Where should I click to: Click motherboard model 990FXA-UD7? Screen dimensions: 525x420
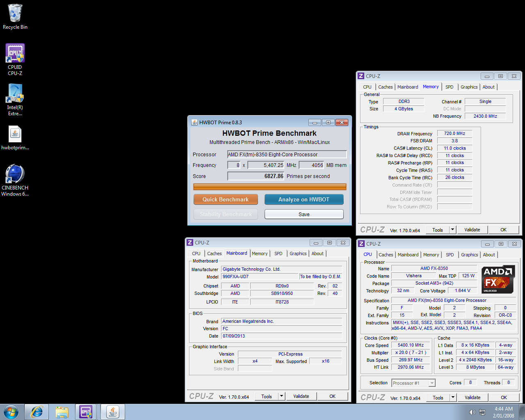tap(260, 276)
